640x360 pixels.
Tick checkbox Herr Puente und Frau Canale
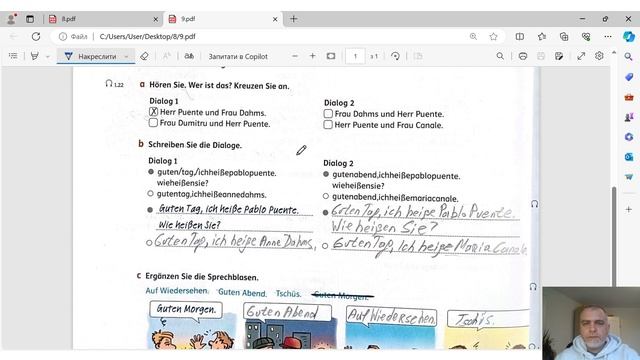point(328,124)
